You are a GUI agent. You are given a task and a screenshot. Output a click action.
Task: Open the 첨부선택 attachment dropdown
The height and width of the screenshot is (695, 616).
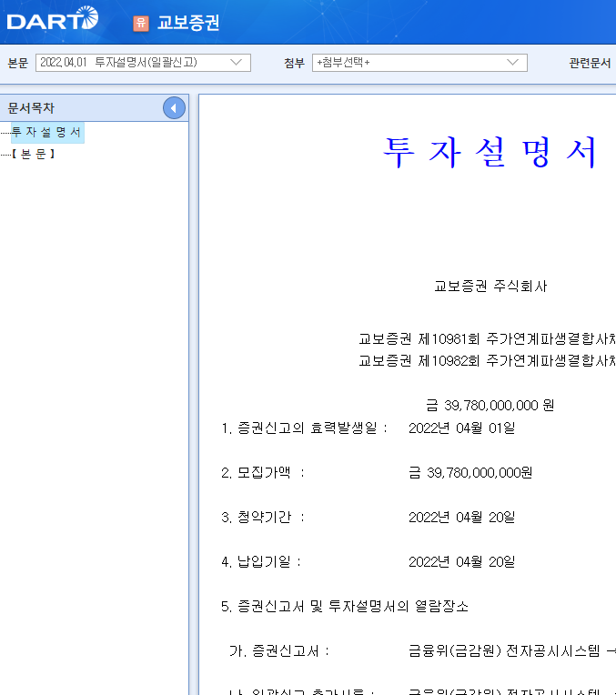click(419, 63)
